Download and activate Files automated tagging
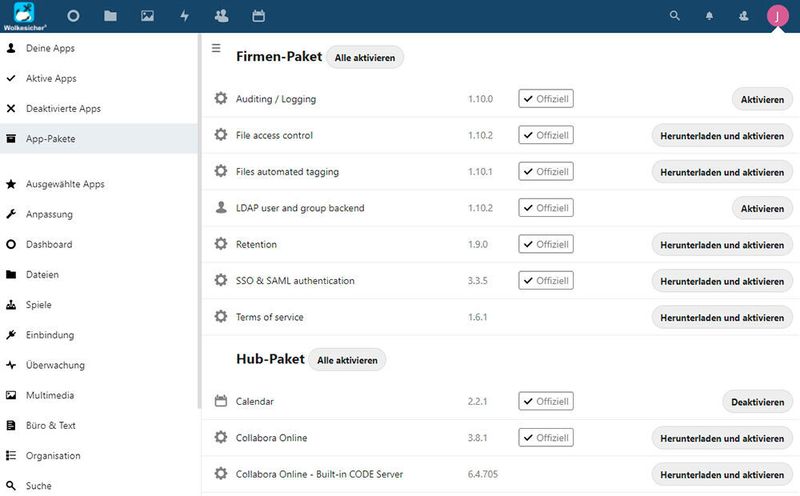Image resolution: width=800 pixels, height=496 pixels. point(722,172)
